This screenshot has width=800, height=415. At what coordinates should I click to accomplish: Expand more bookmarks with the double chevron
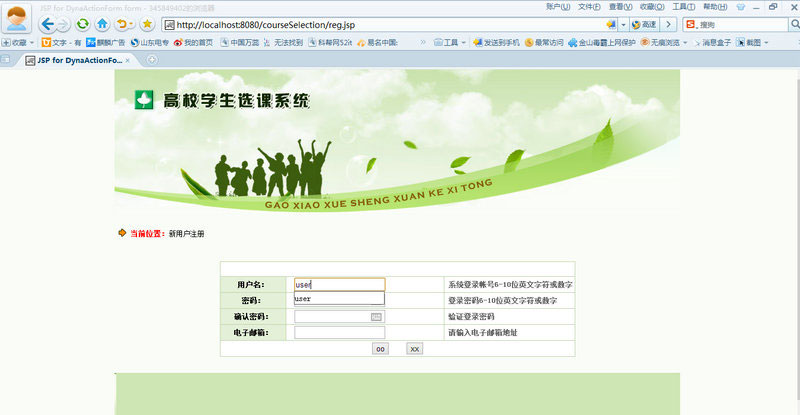point(423,43)
